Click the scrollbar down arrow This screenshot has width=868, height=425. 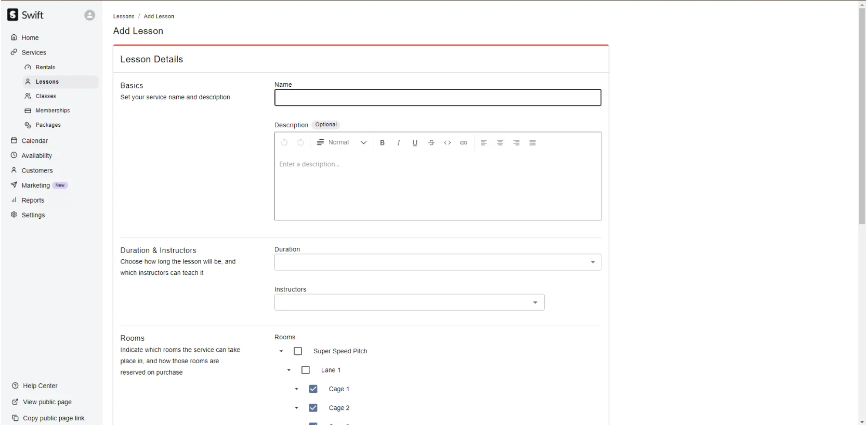click(862, 422)
